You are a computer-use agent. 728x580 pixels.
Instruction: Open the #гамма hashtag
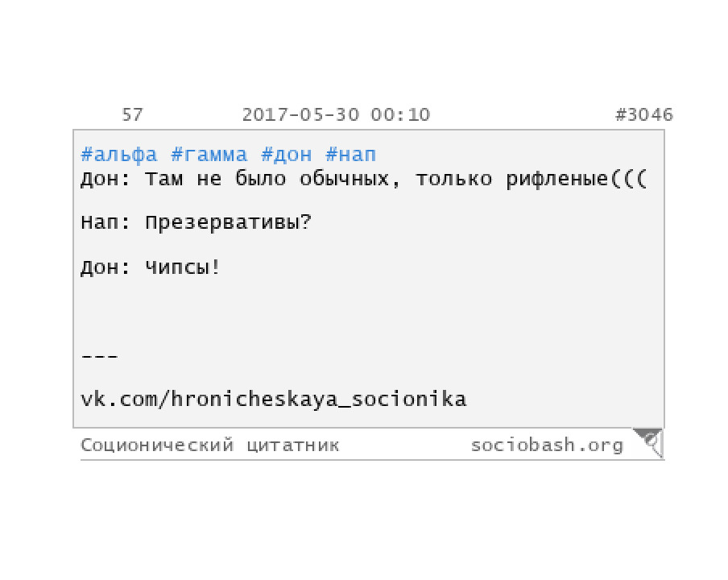pyautogui.click(x=209, y=155)
